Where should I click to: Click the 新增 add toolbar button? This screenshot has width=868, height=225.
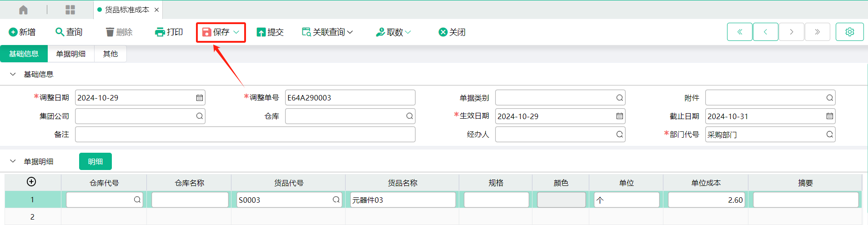pos(22,32)
